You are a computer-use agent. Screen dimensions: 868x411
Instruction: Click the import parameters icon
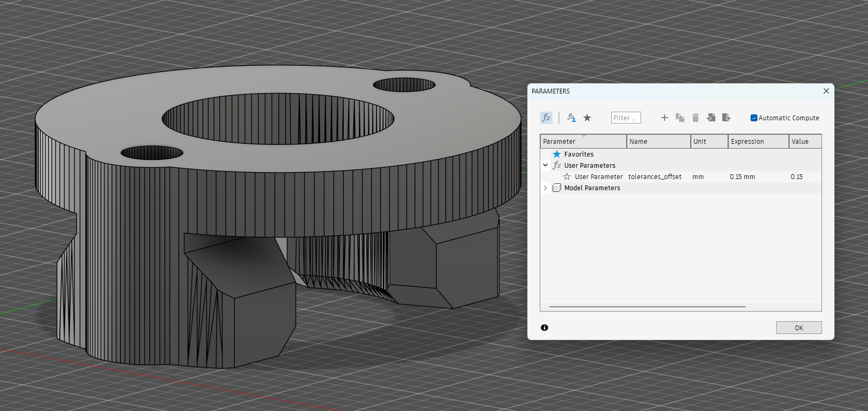[711, 118]
